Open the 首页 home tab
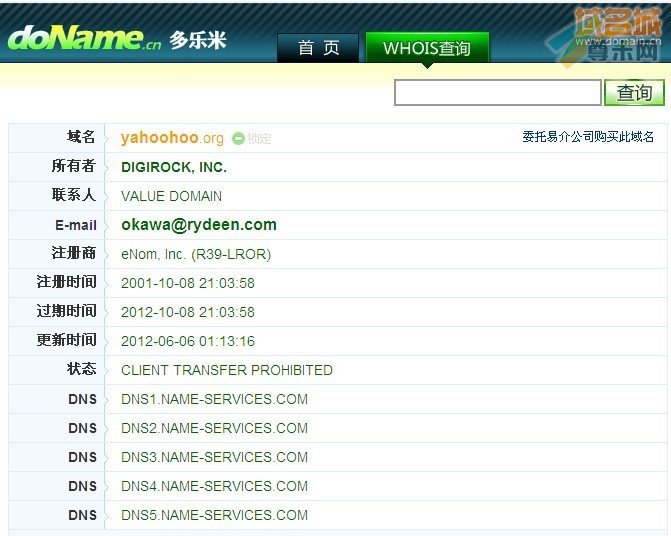 tap(318, 47)
